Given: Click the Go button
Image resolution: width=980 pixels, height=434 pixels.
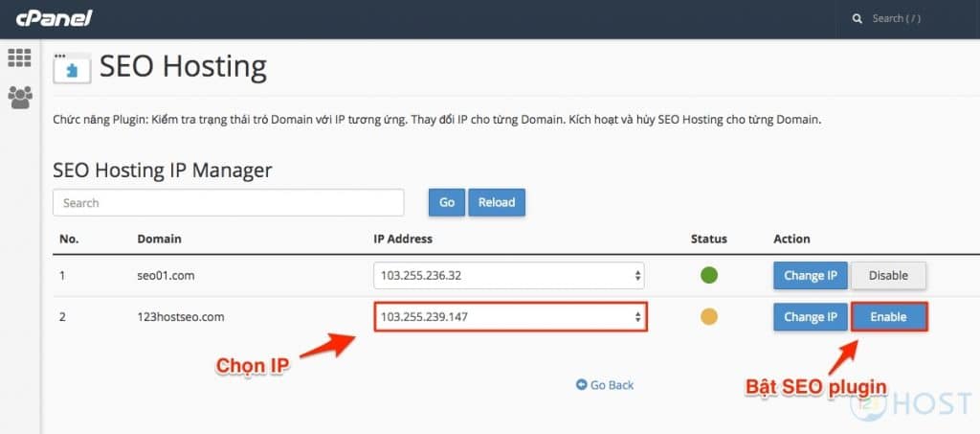Looking at the screenshot, I should coord(447,202).
